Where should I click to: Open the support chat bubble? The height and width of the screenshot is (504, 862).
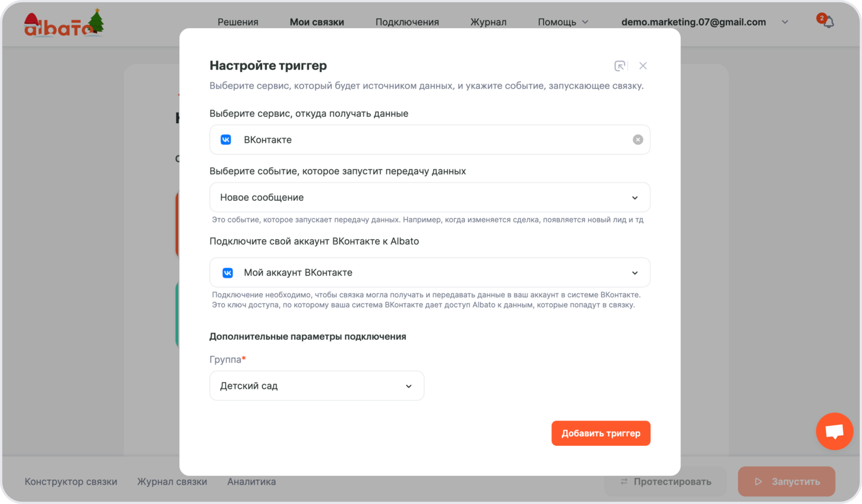tap(834, 431)
